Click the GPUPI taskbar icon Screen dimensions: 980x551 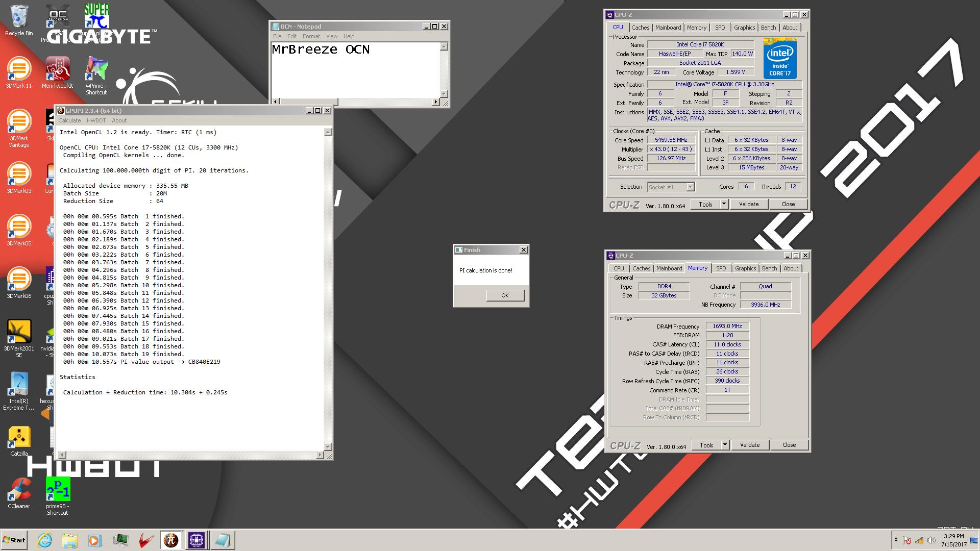click(x=171, y=540)
